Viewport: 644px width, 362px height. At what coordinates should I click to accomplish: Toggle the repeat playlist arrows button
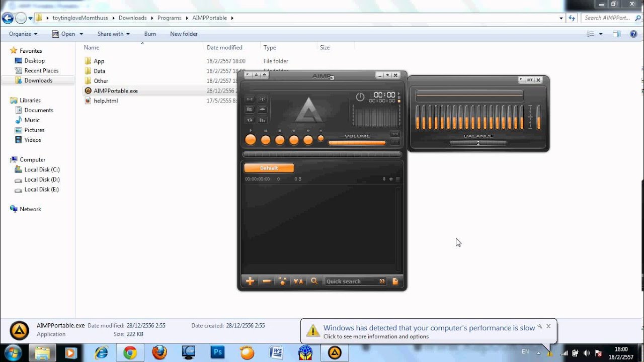(250, 120)
